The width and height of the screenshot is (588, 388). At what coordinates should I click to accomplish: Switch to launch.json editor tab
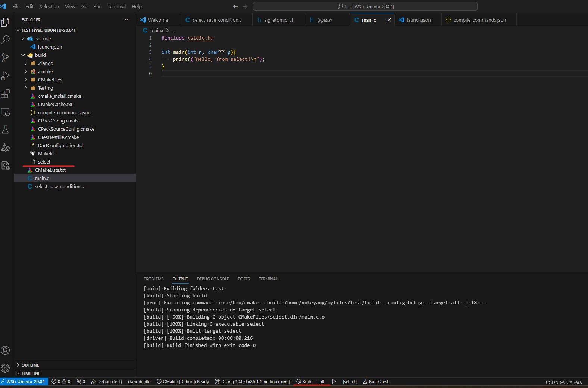418,20
